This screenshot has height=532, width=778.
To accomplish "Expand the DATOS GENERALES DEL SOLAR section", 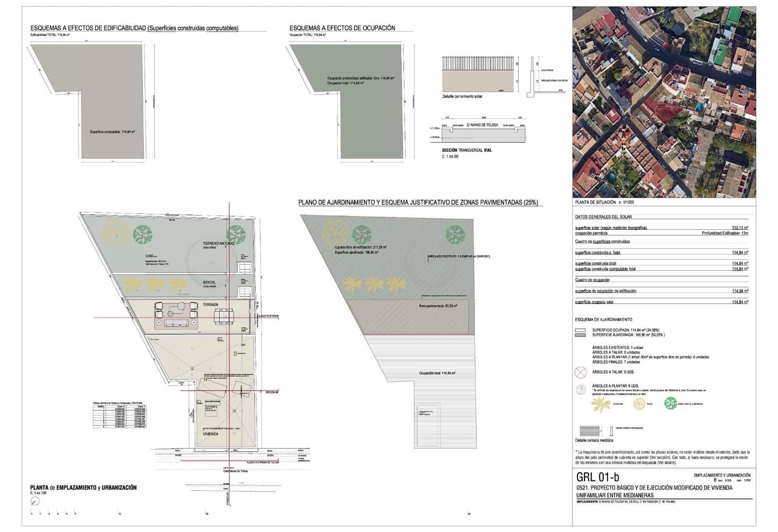I will click(604, 217).
